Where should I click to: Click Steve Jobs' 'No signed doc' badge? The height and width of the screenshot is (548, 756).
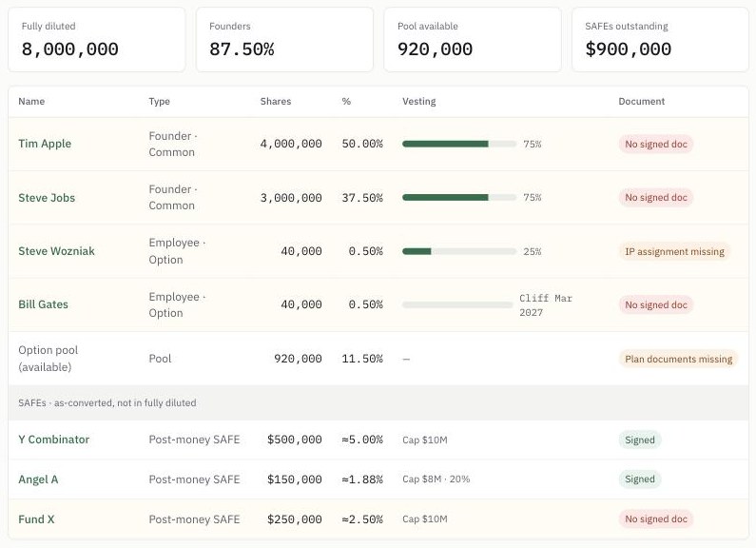click(656, 197)
